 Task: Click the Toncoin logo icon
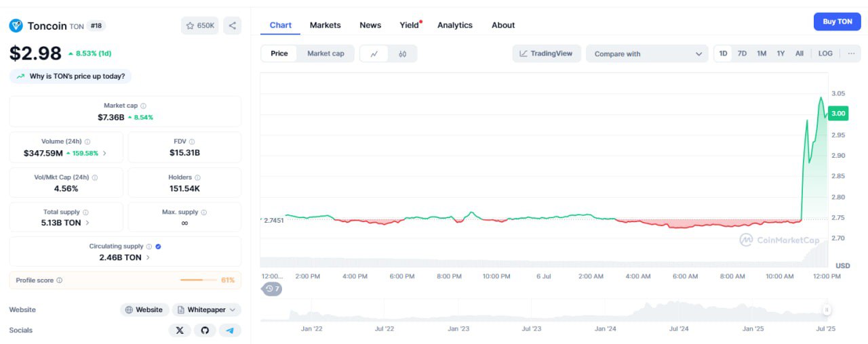coord(16,26)
